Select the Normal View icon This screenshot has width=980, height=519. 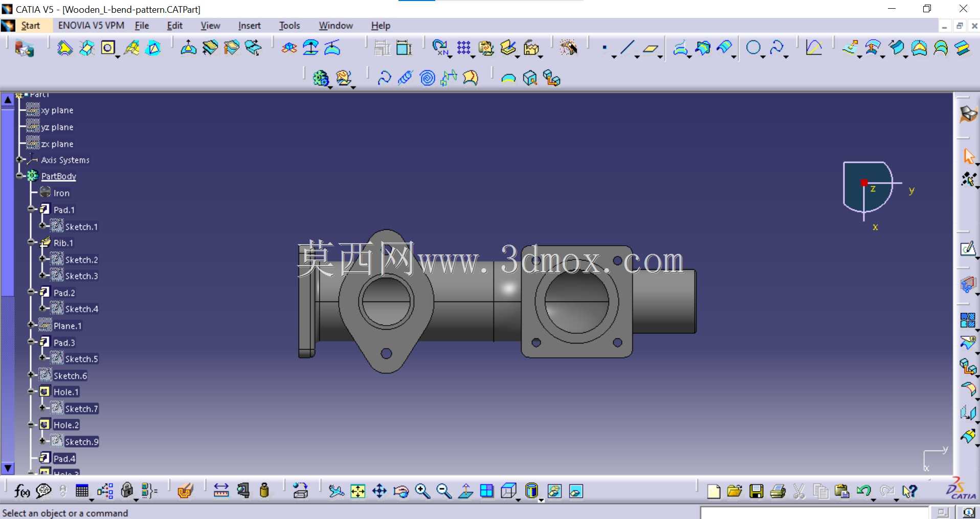pos(465,491)
